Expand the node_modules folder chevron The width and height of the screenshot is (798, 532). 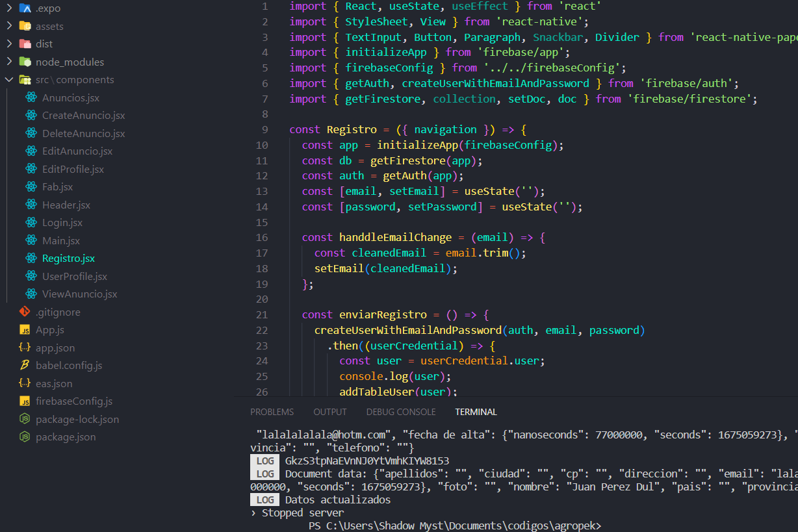click(x=8, y=62)
